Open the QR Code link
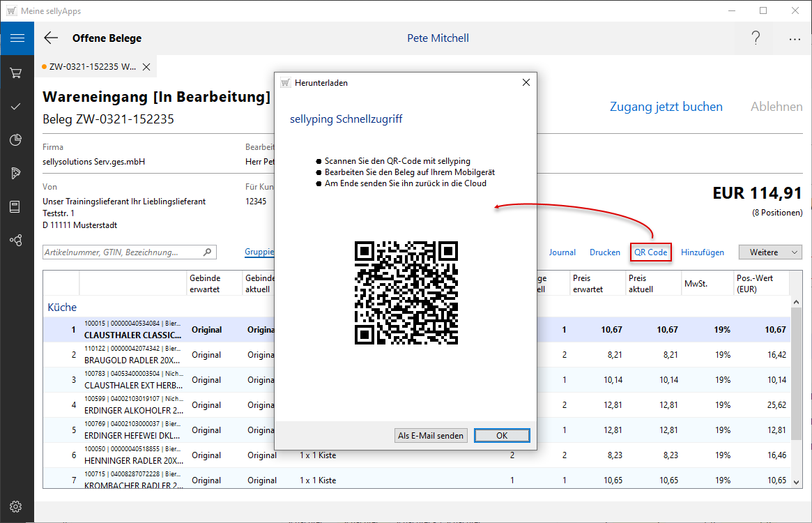This screenshot has height=523, width=812. pyautogui.click(x=650, y=252)
